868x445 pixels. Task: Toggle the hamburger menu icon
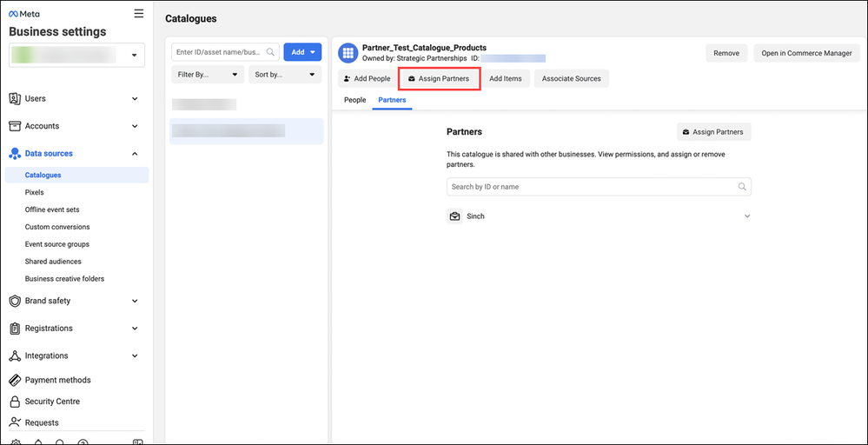139,14
